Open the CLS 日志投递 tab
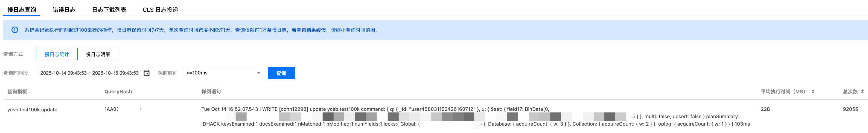This screenshot has height=133, width=868. coord(160,10)
